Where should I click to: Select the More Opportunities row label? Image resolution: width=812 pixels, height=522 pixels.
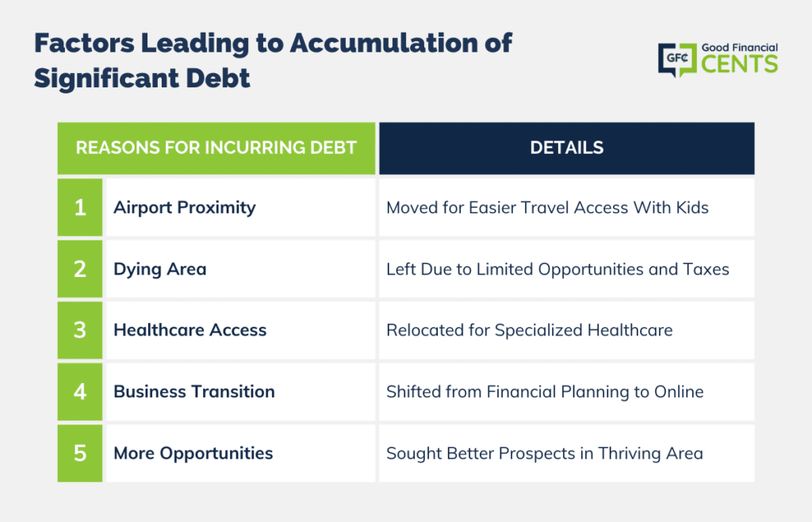193,454
